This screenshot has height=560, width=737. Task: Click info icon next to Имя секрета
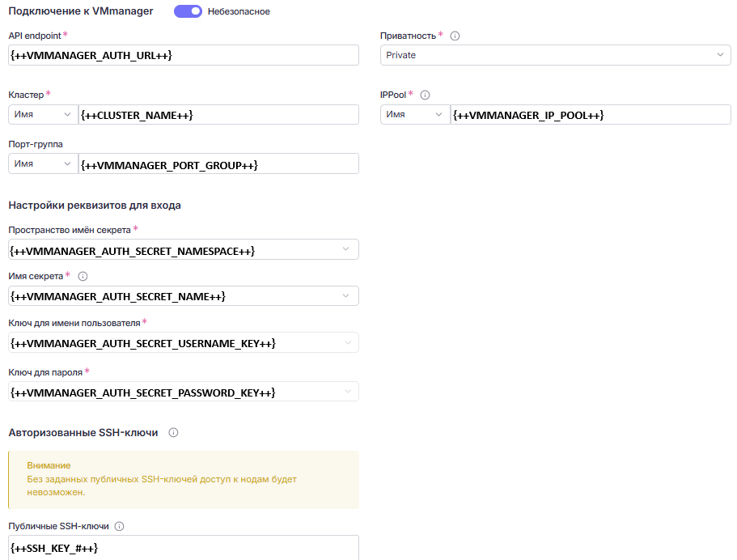[83, 277]
